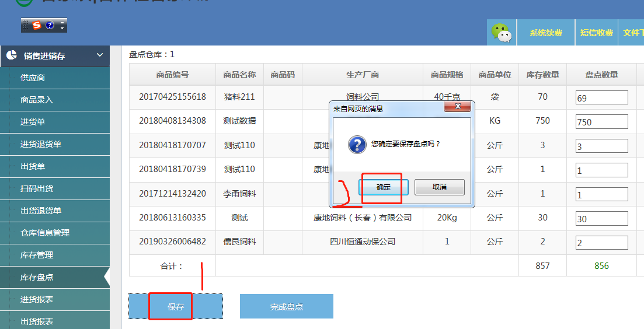Edit 盘点数量 field for 儒艮饲料
This screenshot has width=644, height=329.
[602, 243]
